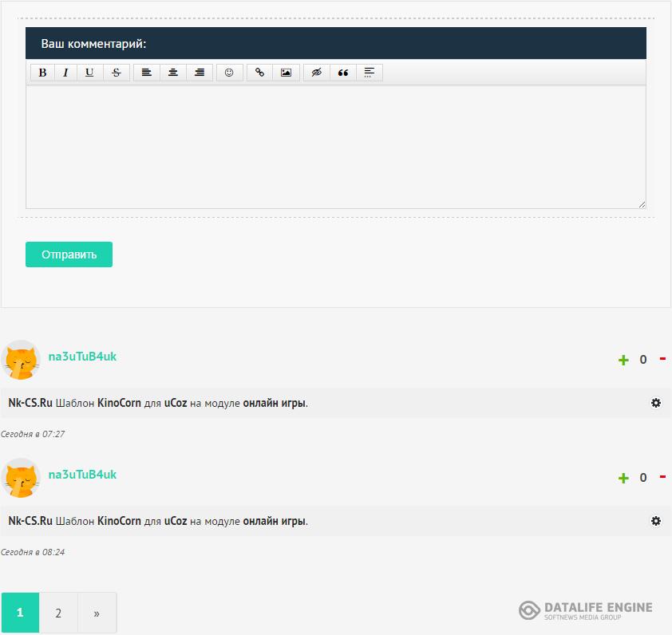This screenshot has height=635, width=672.
Task: Open gear options for 08:24 comment
Action: (x=656, y=521)
